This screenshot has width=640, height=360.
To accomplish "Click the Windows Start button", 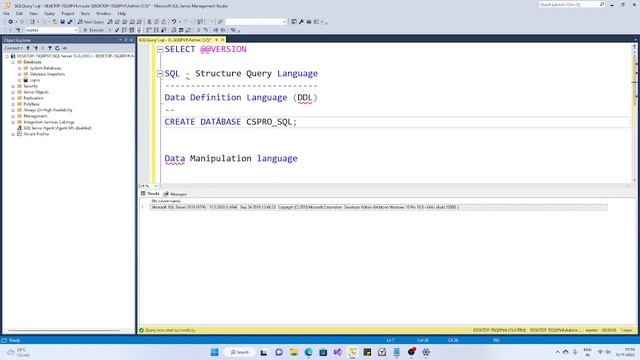I will tap(214, 352).
